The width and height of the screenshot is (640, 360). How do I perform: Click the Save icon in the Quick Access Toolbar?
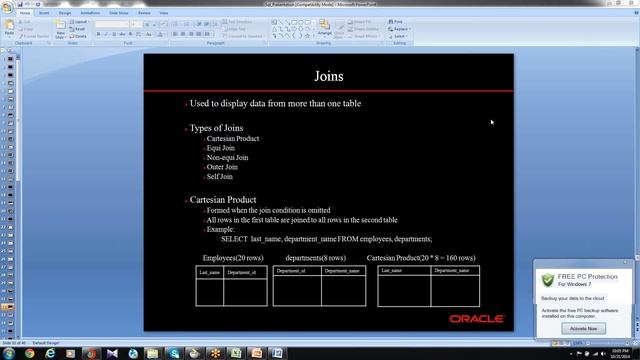(20, 4)
